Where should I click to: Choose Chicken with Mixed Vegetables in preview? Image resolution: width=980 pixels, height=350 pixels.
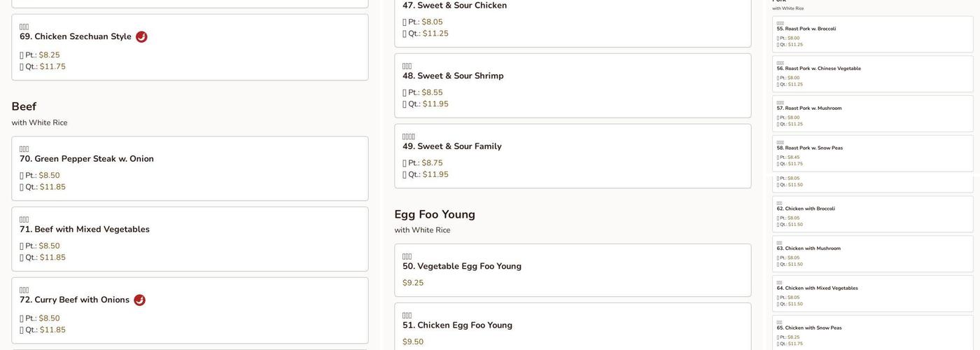tap(817, 288)
